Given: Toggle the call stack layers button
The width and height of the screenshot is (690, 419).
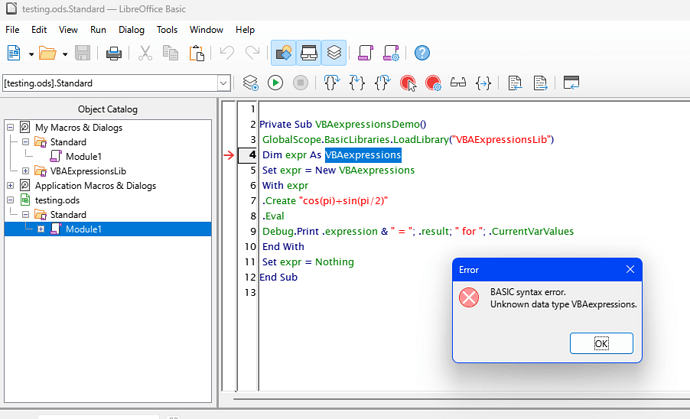Looking at the screenshot, I should click(334, 53).
